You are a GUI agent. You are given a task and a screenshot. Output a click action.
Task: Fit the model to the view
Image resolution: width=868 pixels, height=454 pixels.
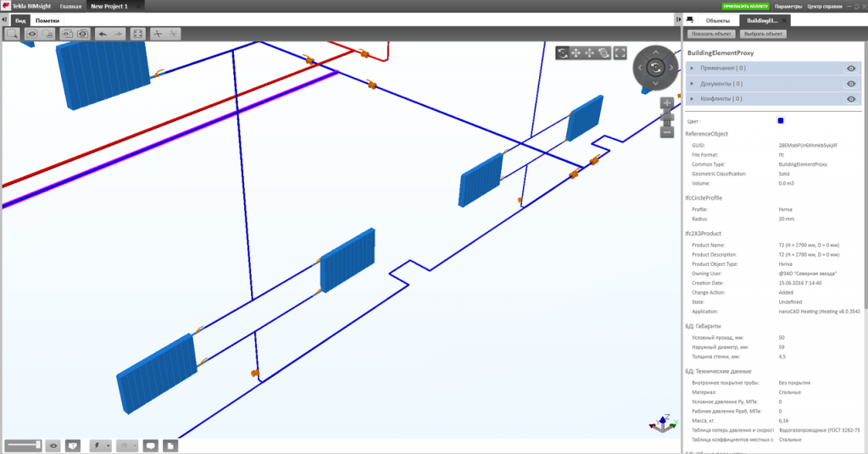coord(137,34)
